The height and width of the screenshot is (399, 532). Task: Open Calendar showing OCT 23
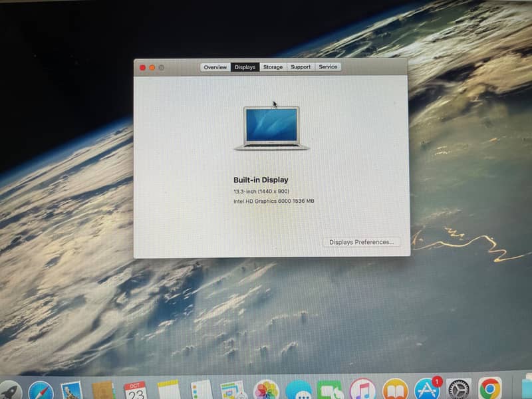(135, 391)
